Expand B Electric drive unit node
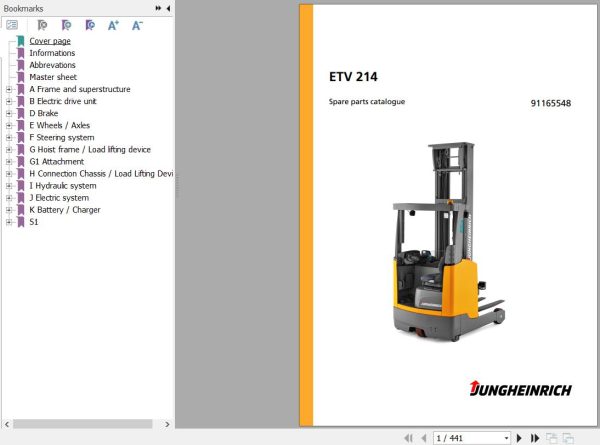This screenshot has width=600, height=445. tap(9, 101)
